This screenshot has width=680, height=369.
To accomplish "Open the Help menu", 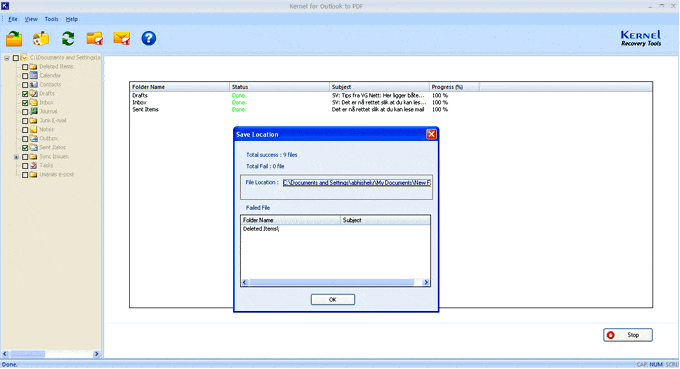I will [72, 19].
